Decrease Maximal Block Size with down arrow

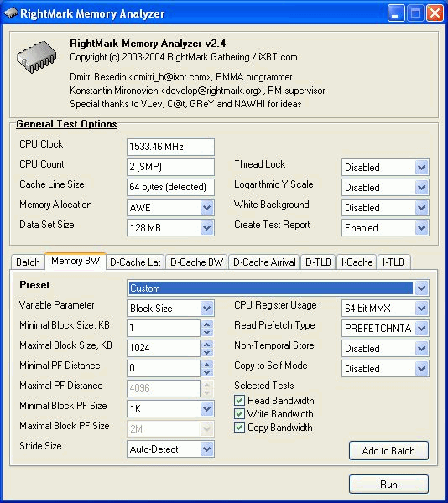coord(207,352)
